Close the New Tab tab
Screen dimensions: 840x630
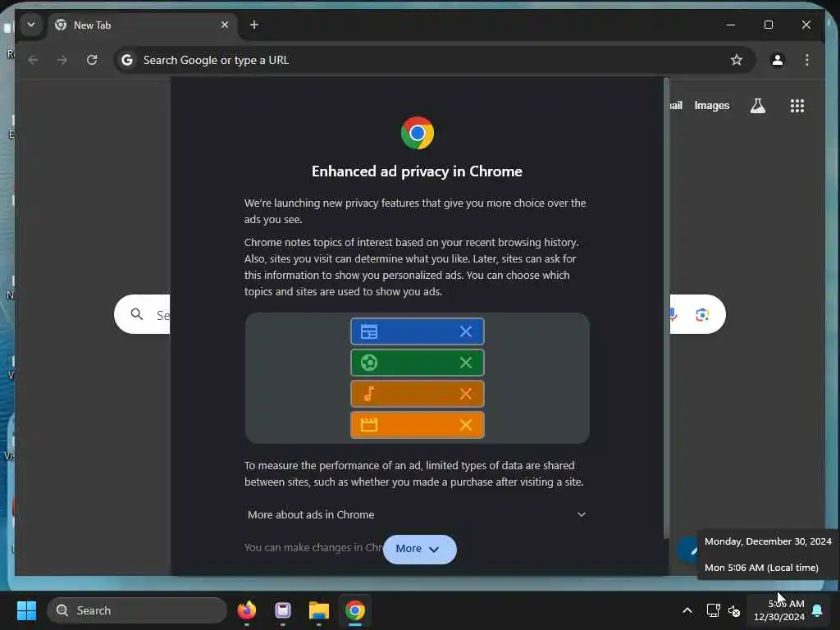coord(225,25)
